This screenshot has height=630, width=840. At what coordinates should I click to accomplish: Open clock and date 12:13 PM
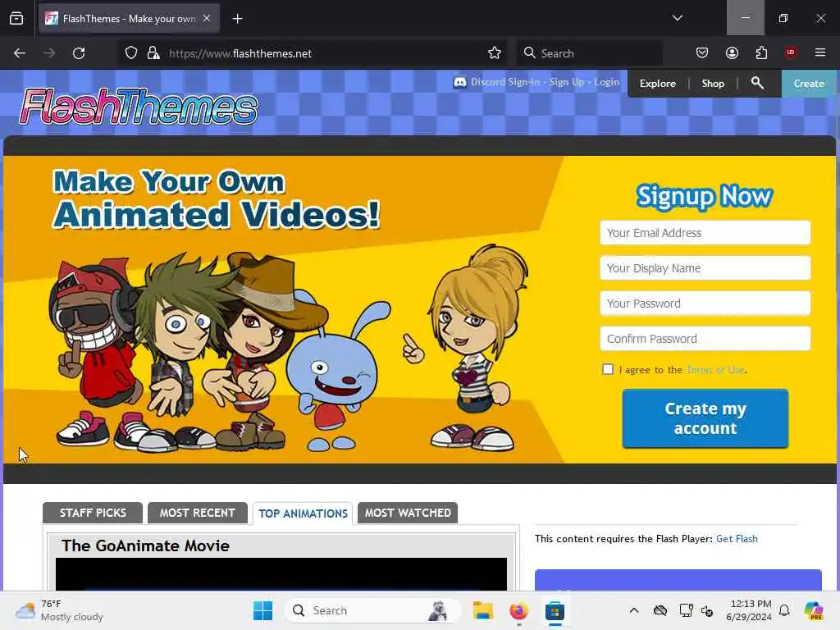(748, 610)
